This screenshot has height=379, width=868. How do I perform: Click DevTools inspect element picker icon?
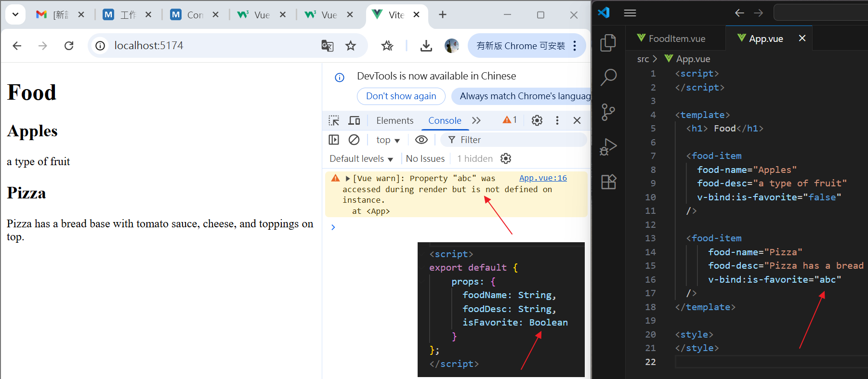coord(334,120)
